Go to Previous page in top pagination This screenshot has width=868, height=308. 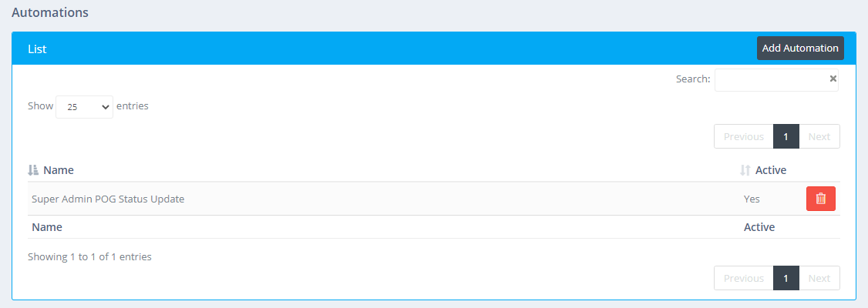(743, 136)
